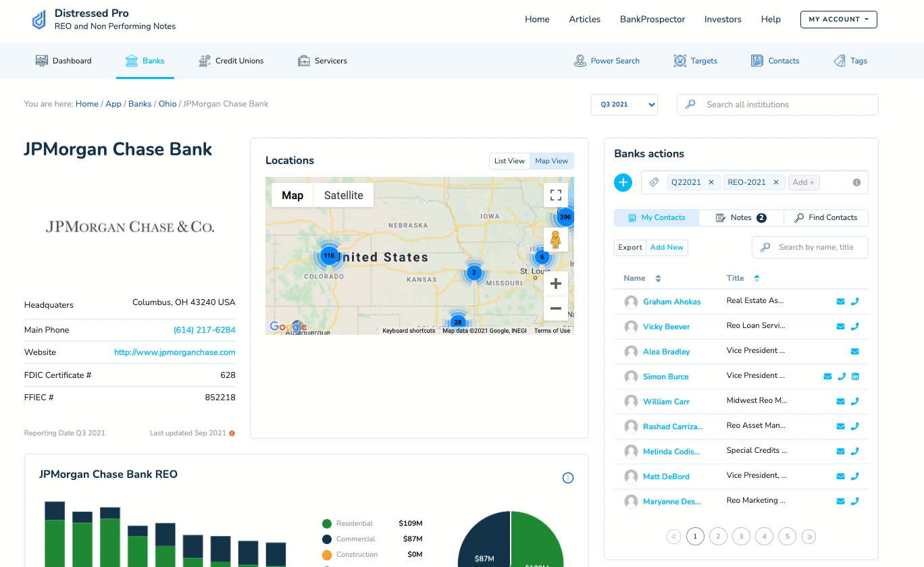
Task: Open the Tags icon in navigation
Action: point(840,61)
